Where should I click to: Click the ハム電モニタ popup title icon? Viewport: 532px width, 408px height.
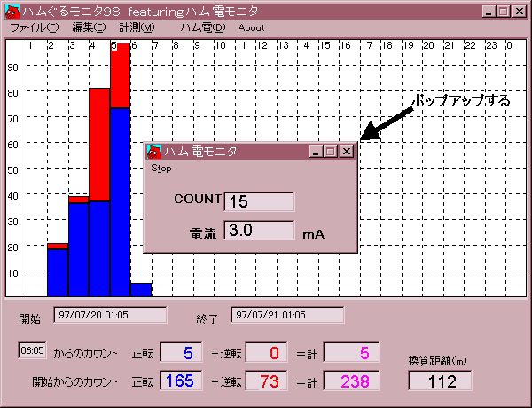pyautogui.click(x=154, y=152)
